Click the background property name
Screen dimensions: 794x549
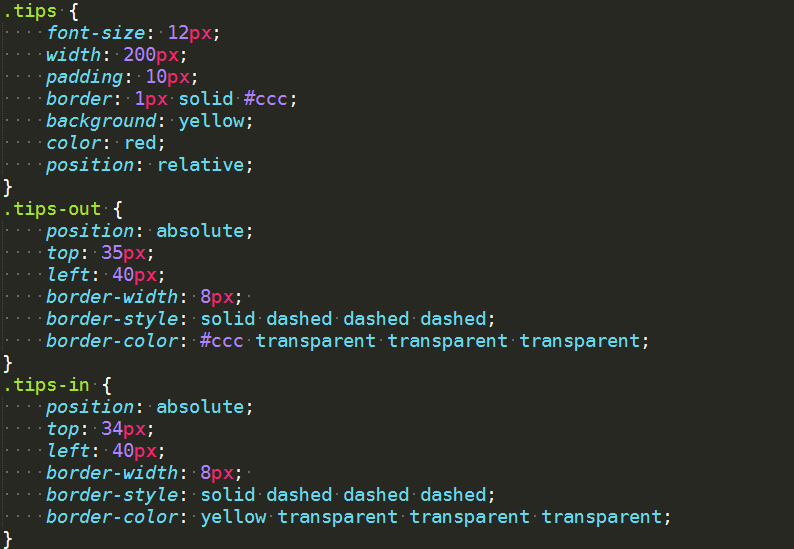101,121
